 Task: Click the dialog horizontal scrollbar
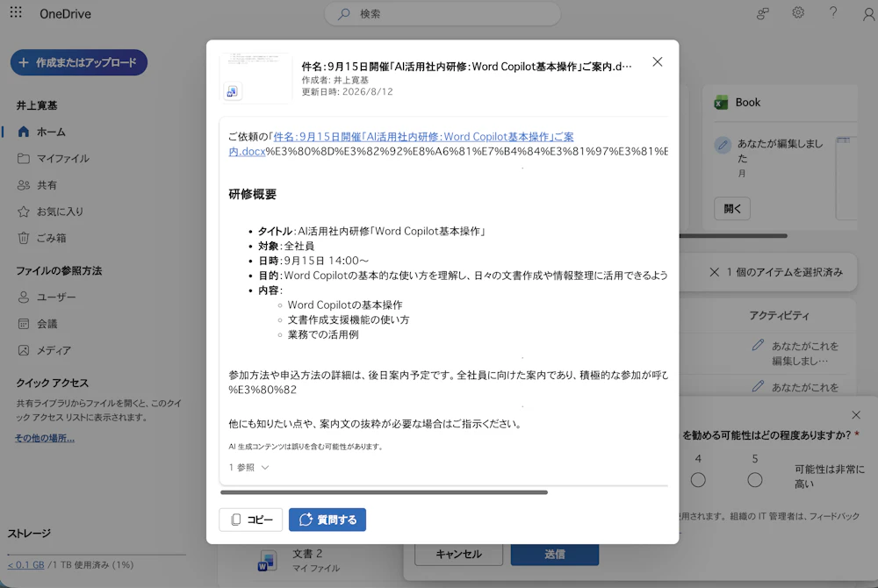pos(385,492)
